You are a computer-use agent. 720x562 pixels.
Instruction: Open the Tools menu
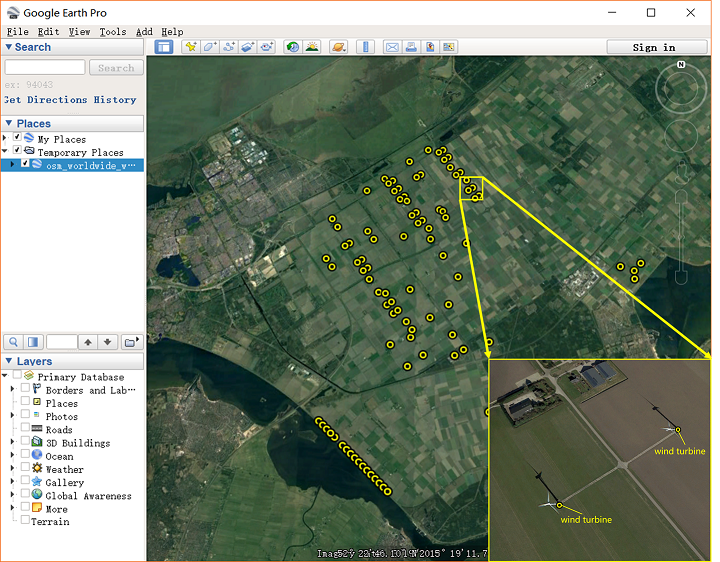coord(113,32)
